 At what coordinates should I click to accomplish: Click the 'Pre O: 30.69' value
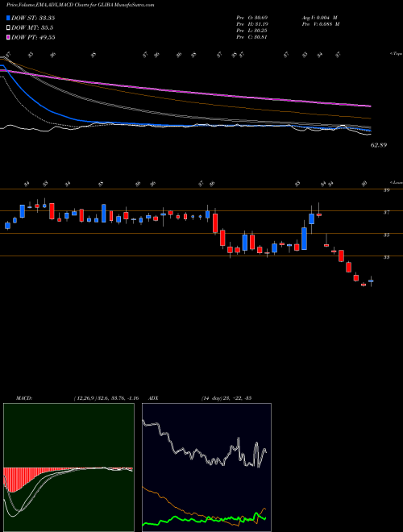(252, 18)
